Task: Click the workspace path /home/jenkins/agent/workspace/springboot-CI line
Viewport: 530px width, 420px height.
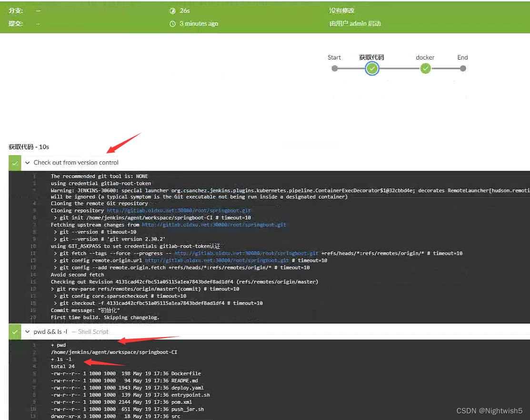Action: pyautogui.click(x=114, y=352)
